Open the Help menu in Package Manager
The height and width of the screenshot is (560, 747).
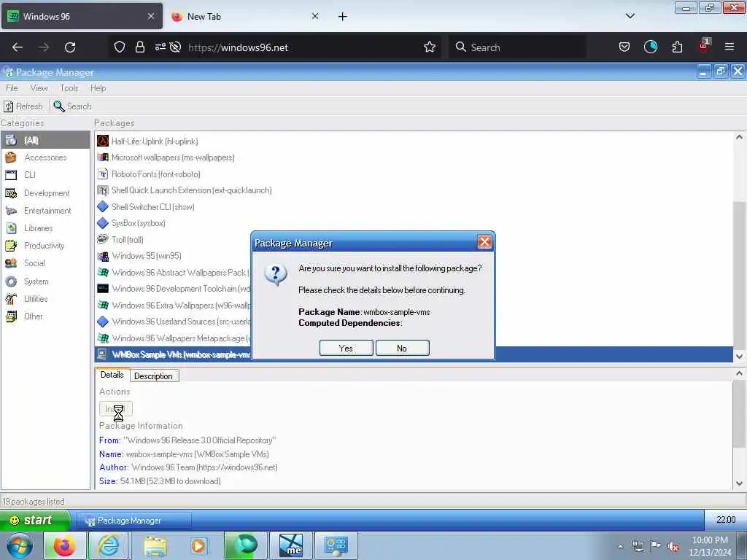[x=98, y=88]
